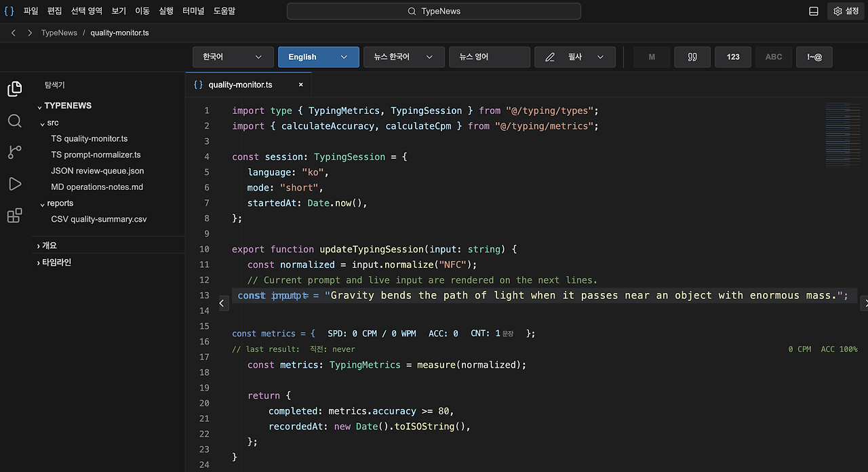868x472 pixels.
Task: Open the Run and Debug play icon
Action: 14,184
